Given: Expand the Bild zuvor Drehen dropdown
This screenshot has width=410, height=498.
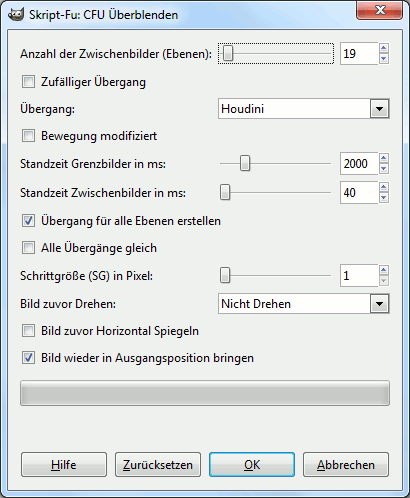Looking at the screenshot, I should 304,304.
